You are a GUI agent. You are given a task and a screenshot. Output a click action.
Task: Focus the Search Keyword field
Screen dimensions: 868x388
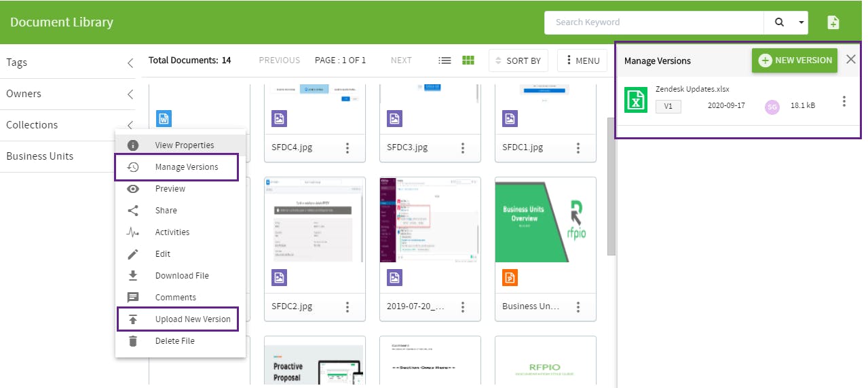click(654, 22)
